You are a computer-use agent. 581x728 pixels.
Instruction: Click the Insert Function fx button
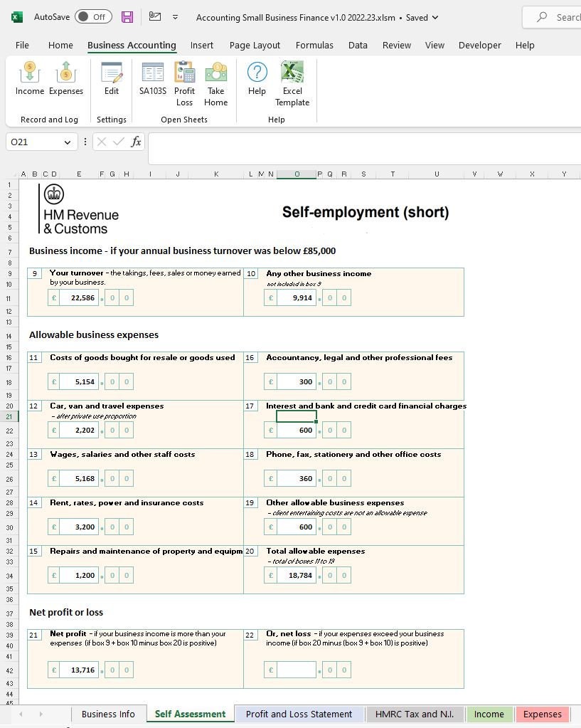click(136, 142)
